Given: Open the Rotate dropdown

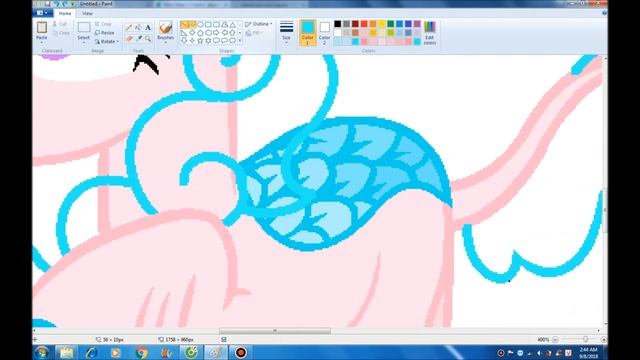Looking at the screenshot, I should coord(107,42).
